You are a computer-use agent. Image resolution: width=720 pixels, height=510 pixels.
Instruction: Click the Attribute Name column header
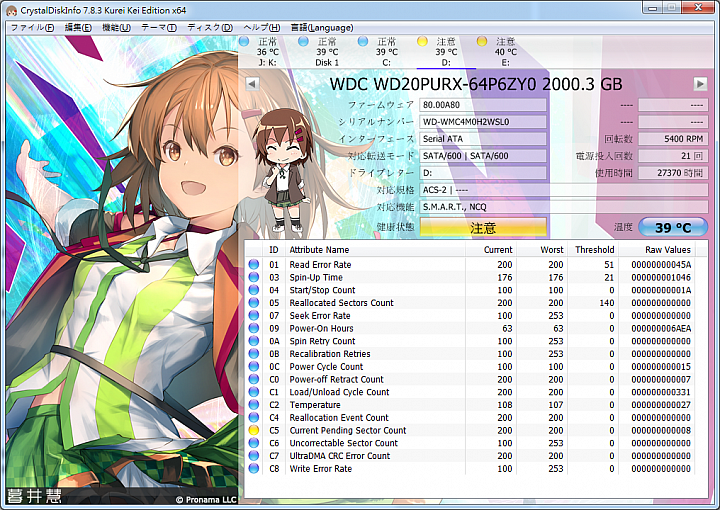(x=375, y=250)
